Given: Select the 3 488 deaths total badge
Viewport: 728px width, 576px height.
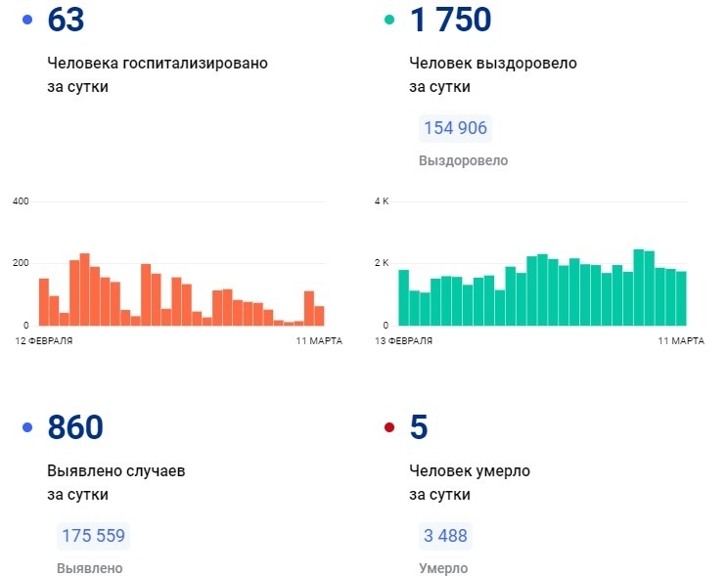Looking at the screenshot, I should (x=443, y=536).
